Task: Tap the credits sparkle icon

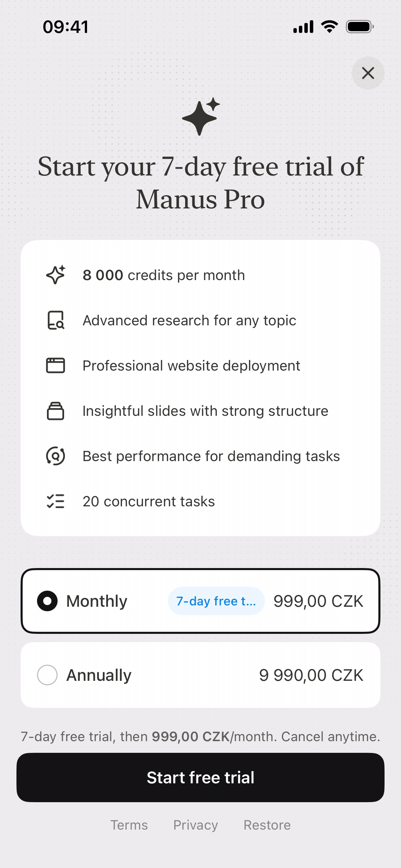Action: (x=56, y=275)
